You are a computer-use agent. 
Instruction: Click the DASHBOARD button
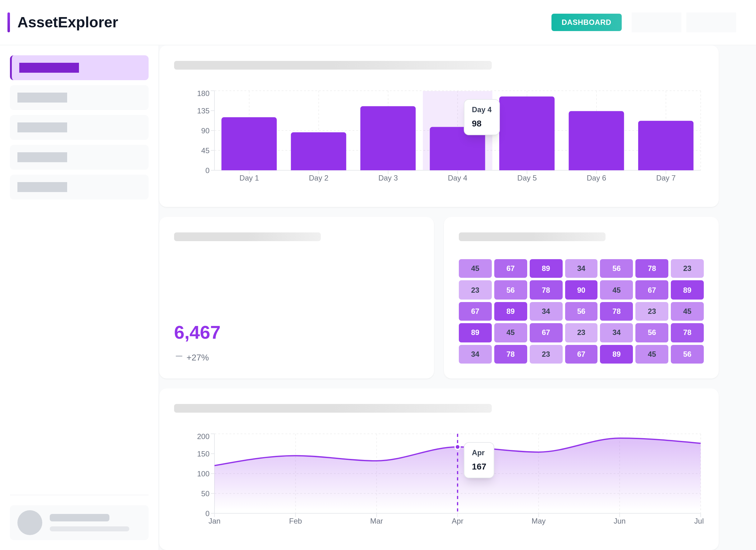(586, 22)
